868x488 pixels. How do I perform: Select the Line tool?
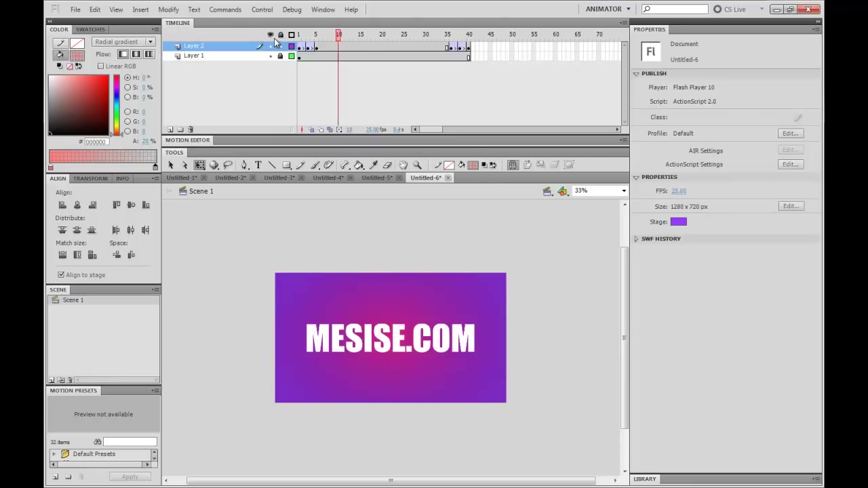click(272, 165)
